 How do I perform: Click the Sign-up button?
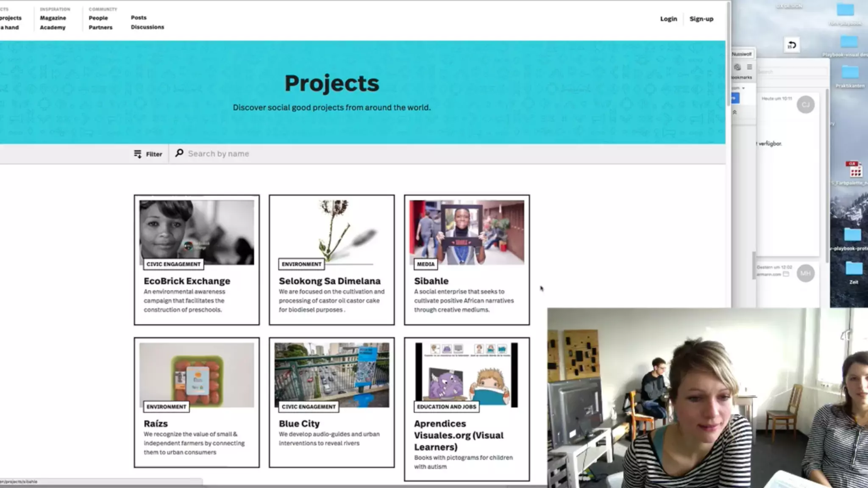701,19
